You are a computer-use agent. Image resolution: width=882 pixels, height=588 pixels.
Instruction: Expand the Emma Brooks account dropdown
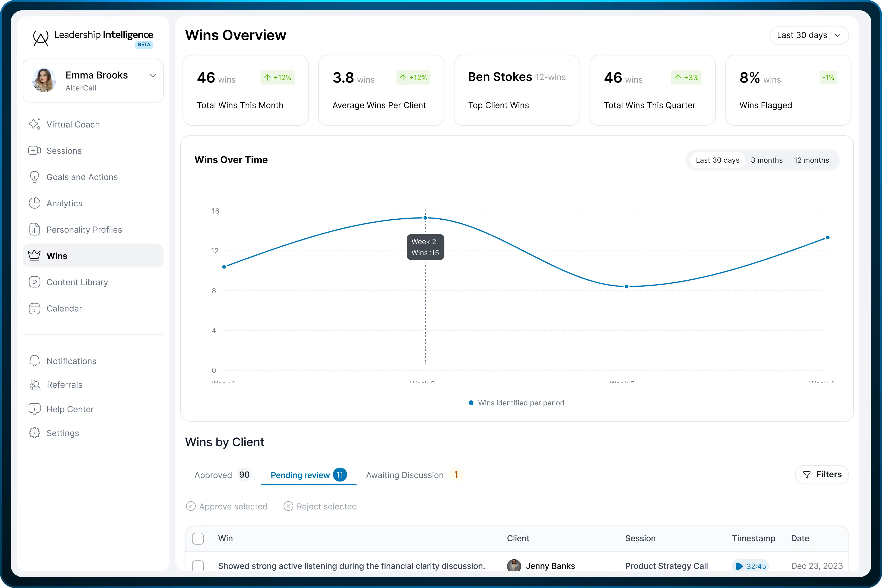153,75
